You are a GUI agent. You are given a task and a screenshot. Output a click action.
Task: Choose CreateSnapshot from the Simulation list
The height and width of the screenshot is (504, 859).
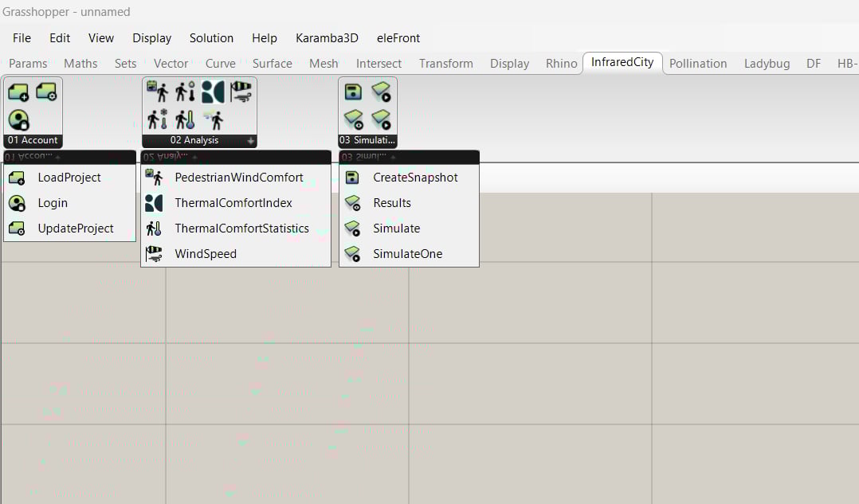tap(410, 178)
